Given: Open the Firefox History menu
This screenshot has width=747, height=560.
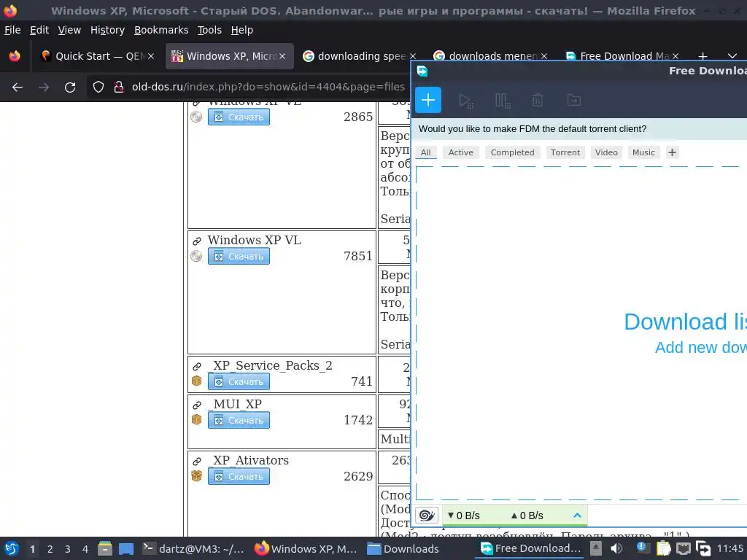Looking at the screenshot, I should [107, 30].
